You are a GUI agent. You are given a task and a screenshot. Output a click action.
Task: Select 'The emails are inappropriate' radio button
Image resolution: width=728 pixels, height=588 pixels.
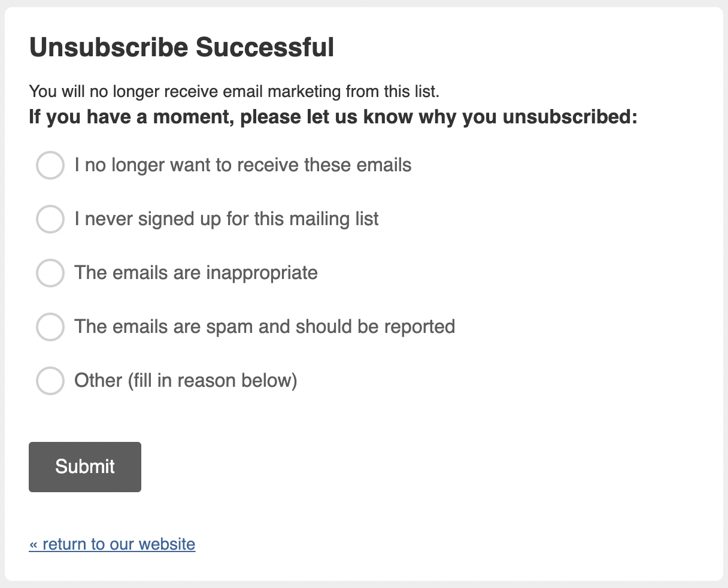click(x=50, y=273)
